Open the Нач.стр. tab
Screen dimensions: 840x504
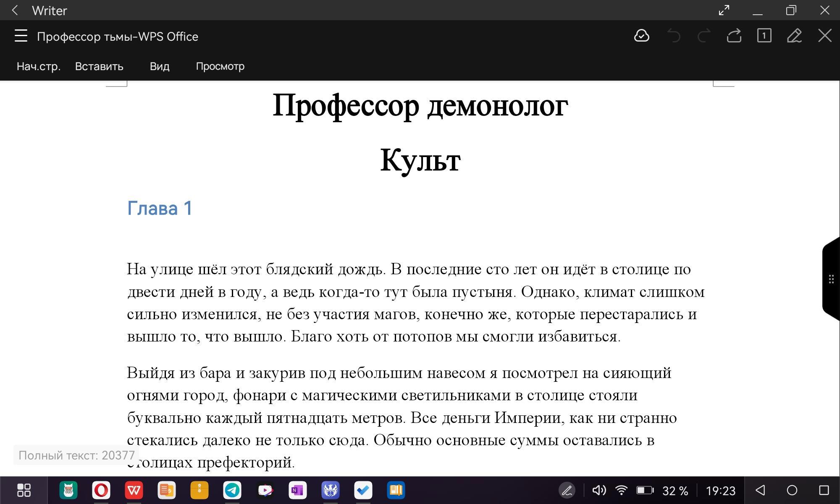(39, 66)
